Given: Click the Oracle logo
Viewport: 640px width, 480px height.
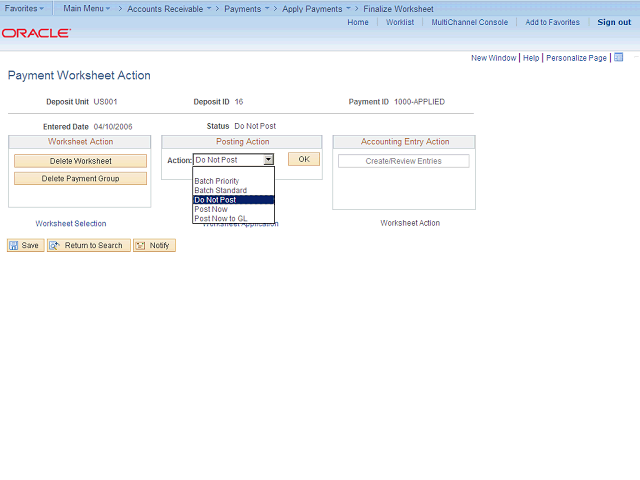Looking at the screenshot, I should [x=36, y=33].
